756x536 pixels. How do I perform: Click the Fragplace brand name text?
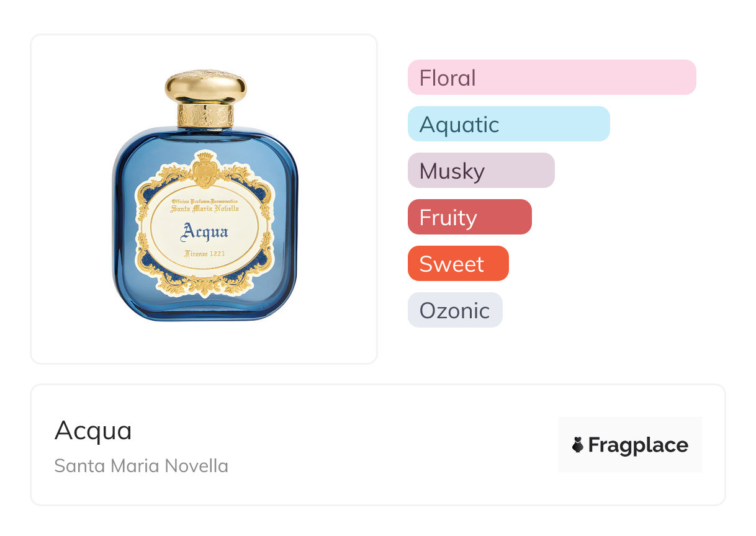click(638, 445)
